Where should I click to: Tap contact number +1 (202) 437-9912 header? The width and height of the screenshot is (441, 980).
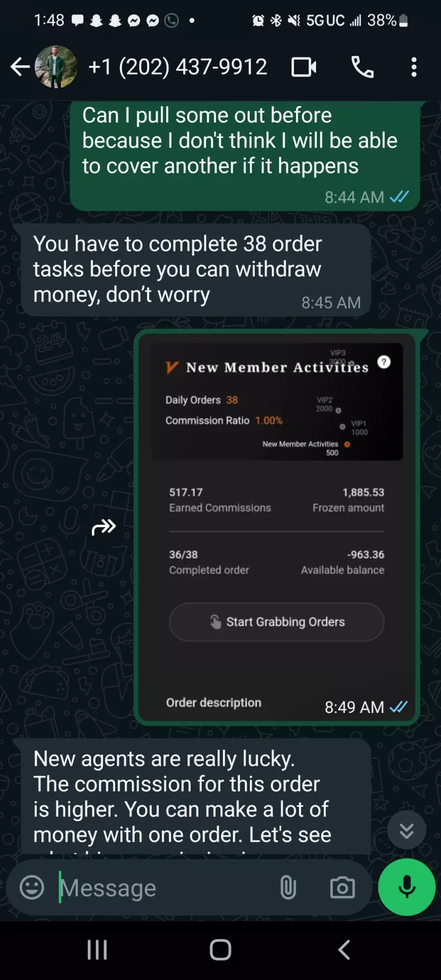178,67
